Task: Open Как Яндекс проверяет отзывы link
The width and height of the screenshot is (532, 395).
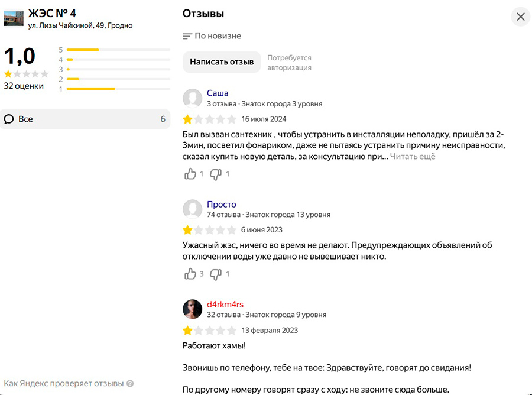Action: 64,383
